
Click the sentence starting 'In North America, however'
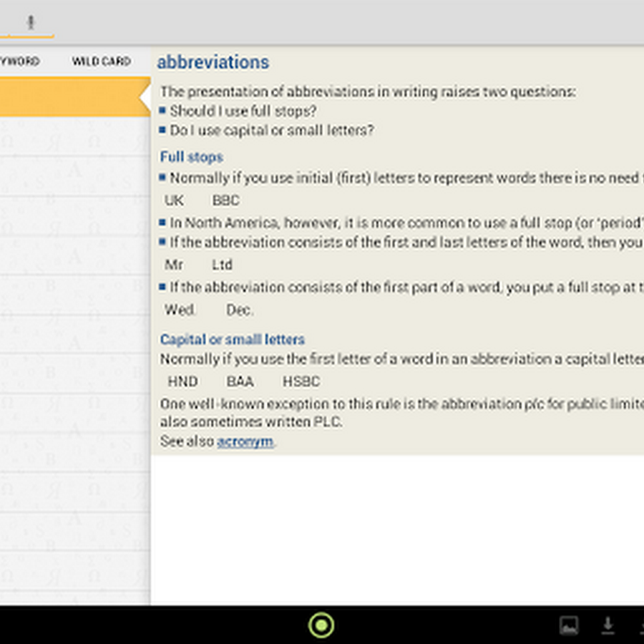click(406, 223)
